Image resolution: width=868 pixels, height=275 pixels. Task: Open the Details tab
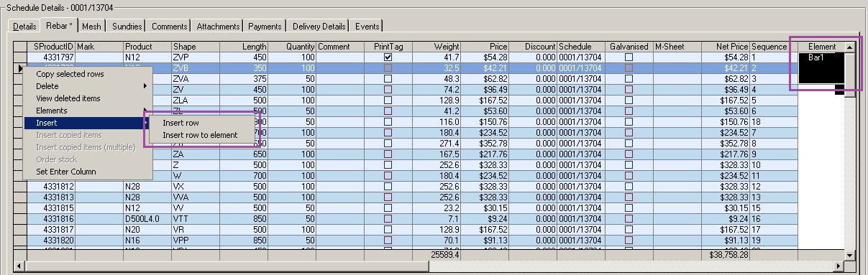click(x=24, y=27)
